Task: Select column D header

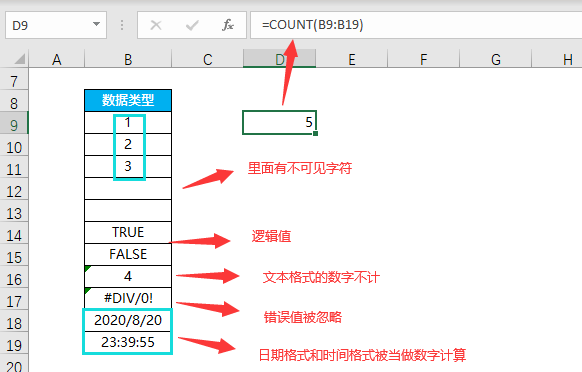Action: coord(279,59)
